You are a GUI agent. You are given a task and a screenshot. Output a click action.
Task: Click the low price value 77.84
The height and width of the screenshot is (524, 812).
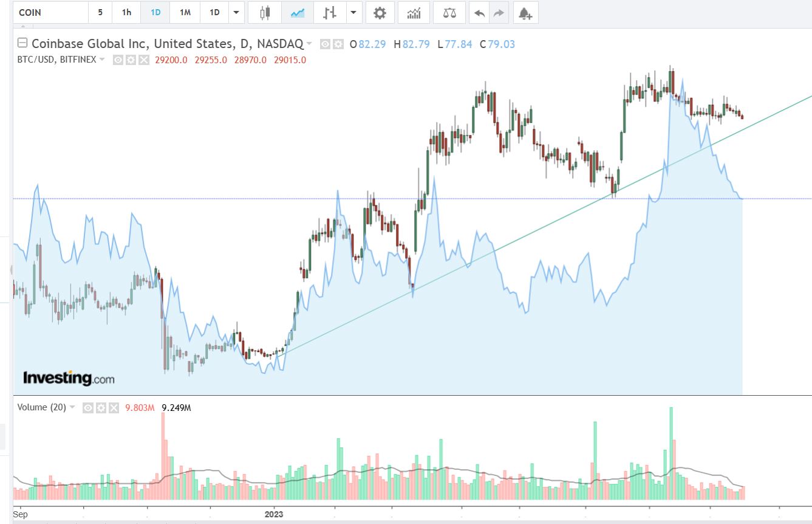tap(458, 44)
